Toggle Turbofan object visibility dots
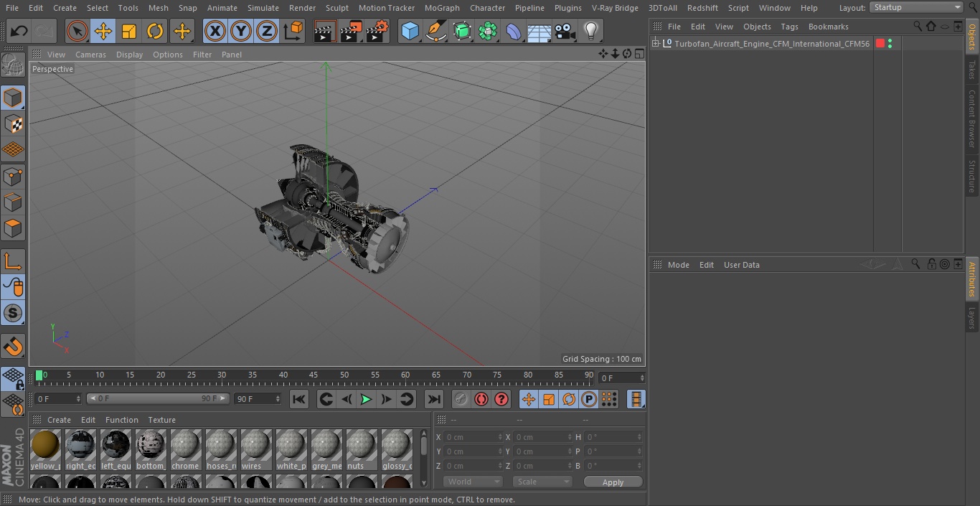The height and width of the screenshot is (506, 980). pyautogui.click(x=890, y=44)
